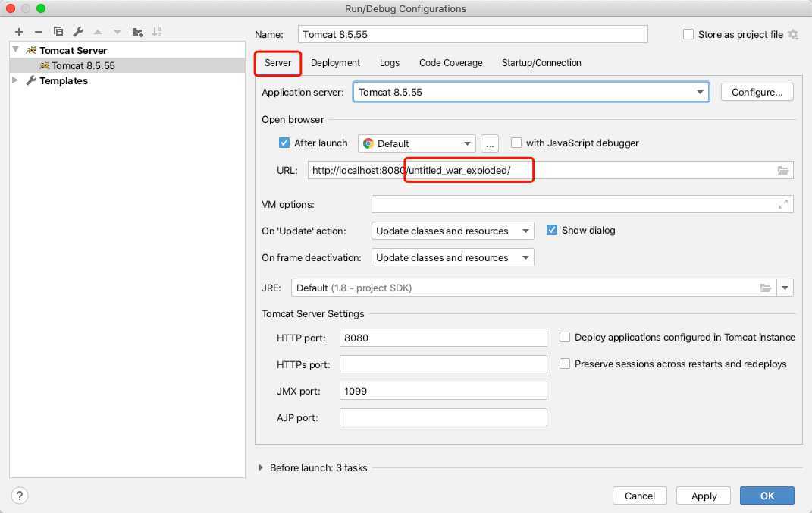The width and height of the screenshot is (812, 513).
Task: Click the Tomcat Server node icon
Action: (x=31, y=50)
